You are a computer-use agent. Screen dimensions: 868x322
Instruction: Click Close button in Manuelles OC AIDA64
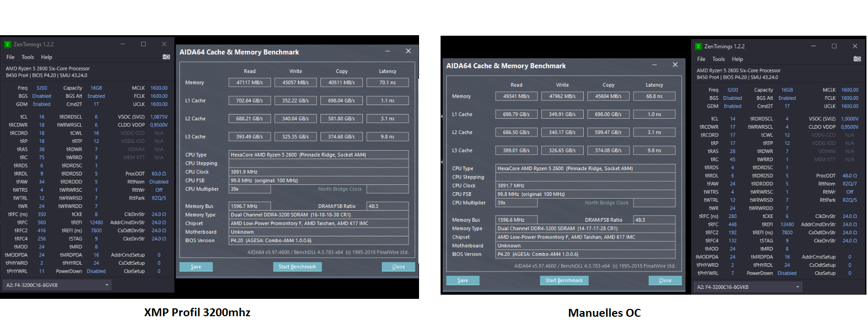[665, 281]
